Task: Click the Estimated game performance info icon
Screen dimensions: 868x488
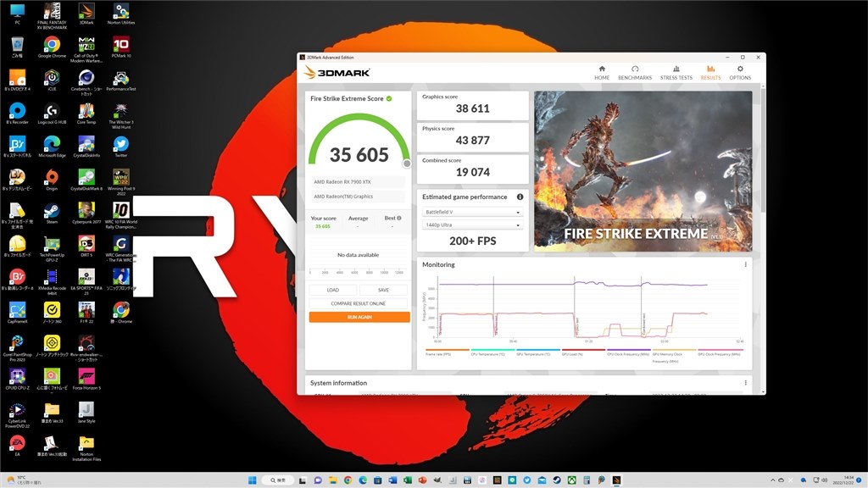Action: pos(520,197)
